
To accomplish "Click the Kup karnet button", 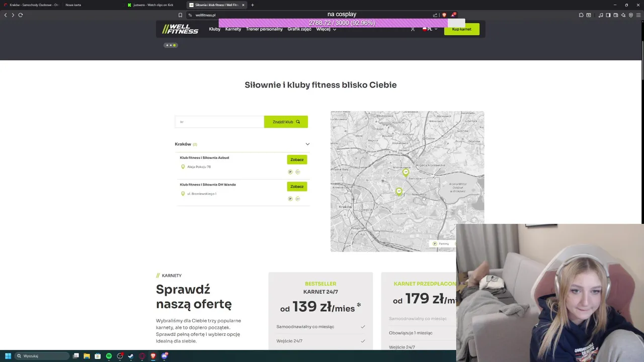I will pyautogui.click(x=462, y=29).
